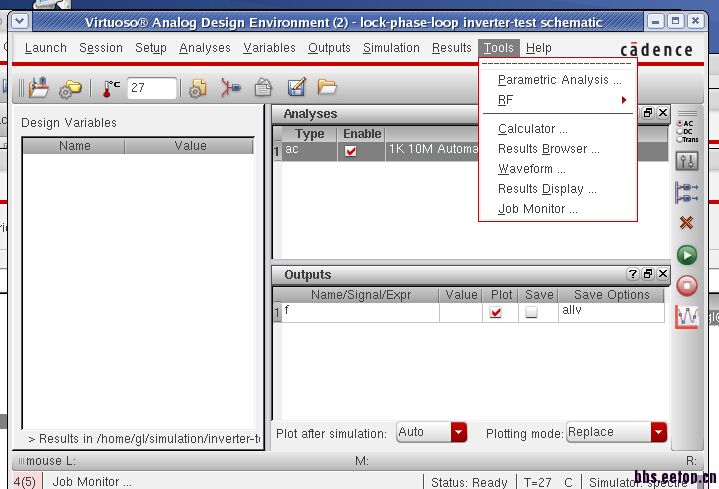The height and width of the screenshot is (489, 719).
Task: Click the print/netlist document toolbar icon
Action: (x=263, y=87)
